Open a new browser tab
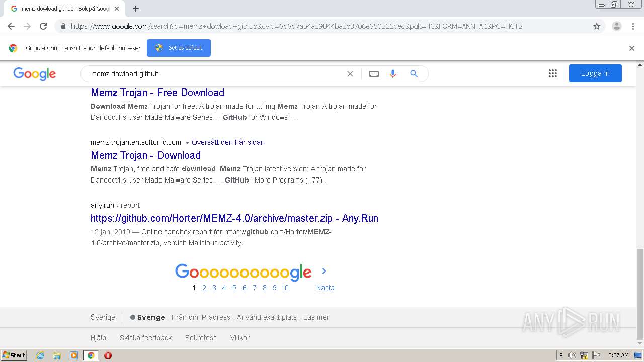Image resolution: width=644 pixels, height=362 pixels. coord(136,9)
